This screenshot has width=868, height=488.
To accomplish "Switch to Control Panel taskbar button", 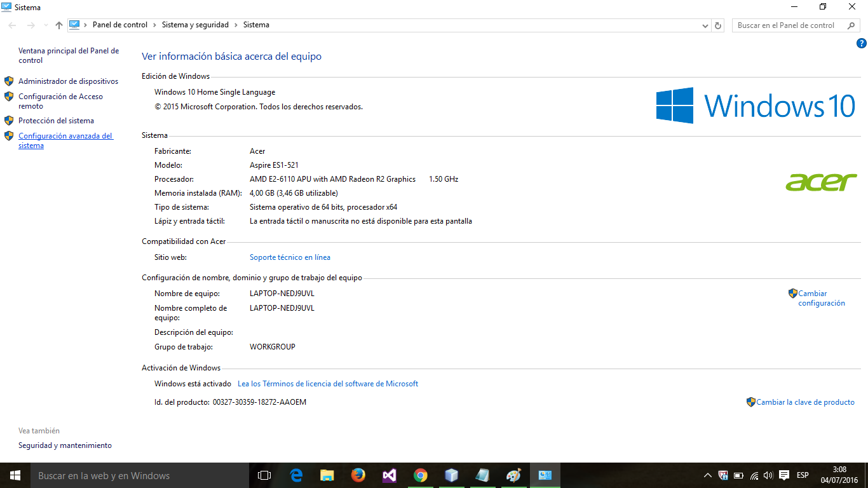I will (x=545, y=475).
